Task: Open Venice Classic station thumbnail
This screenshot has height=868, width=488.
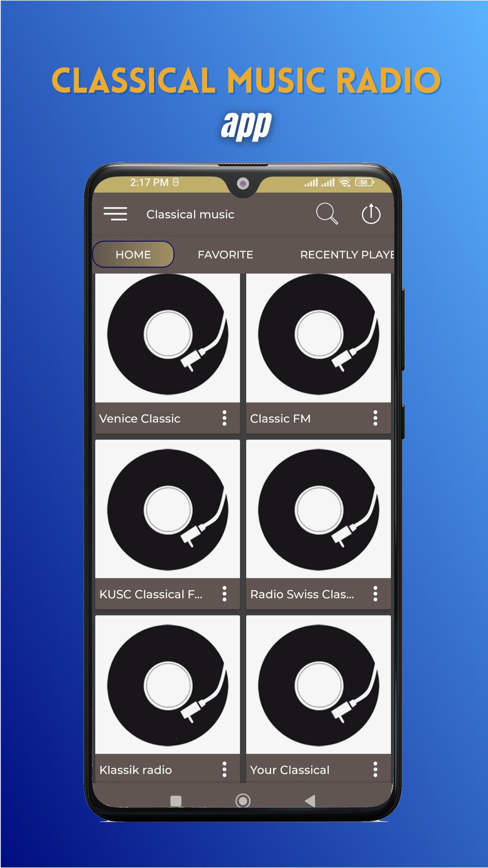Action: click(x=168, y=338)
